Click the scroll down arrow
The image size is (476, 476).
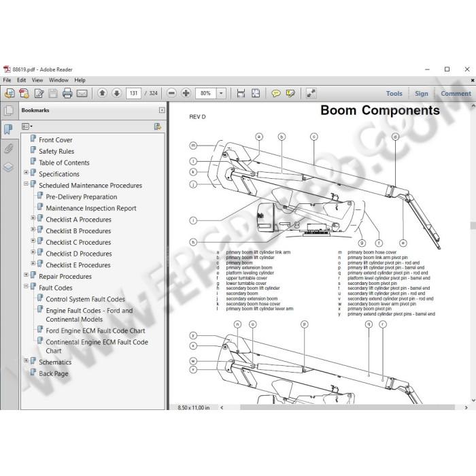[473, 401]
